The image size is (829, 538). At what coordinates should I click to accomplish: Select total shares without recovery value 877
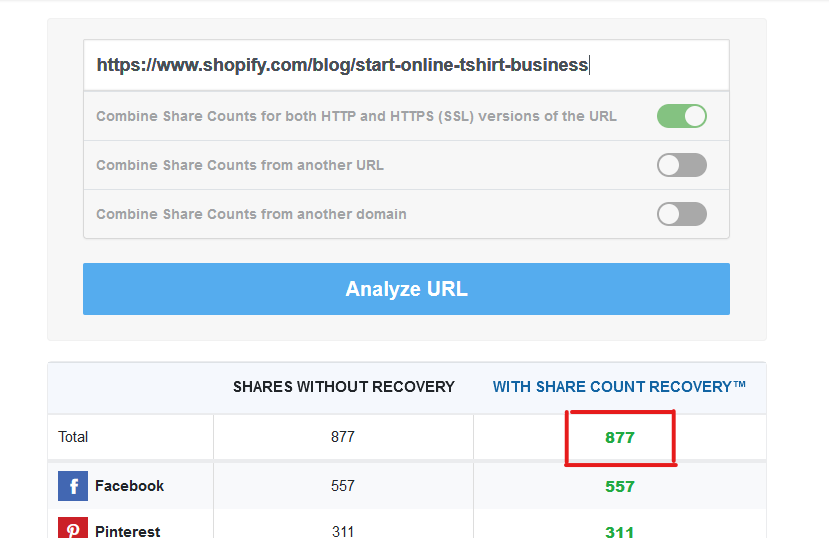[x=343, y=437]
